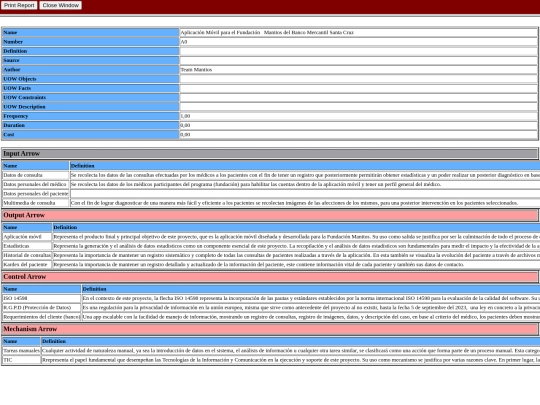The height and width of the screenshot is (405, 540).
Task: Click the Close Window button
Action: click(61, 6)
